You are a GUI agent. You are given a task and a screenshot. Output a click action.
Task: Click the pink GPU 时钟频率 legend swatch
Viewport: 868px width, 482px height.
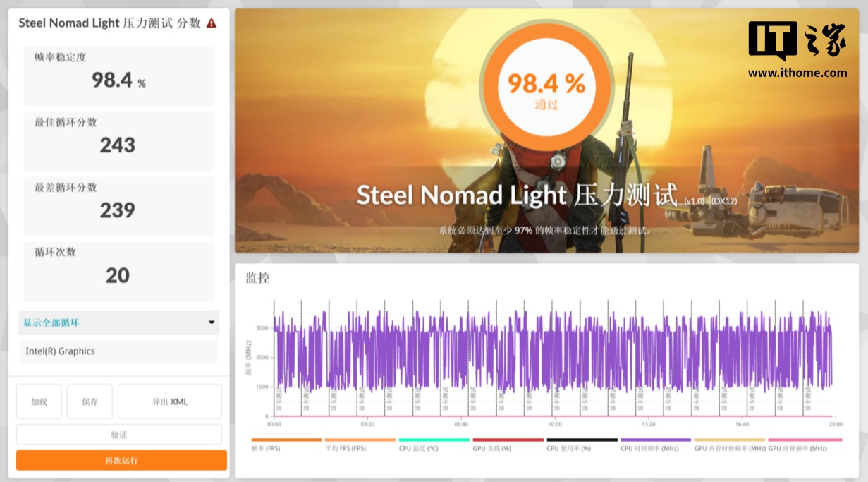pos(805,440)
